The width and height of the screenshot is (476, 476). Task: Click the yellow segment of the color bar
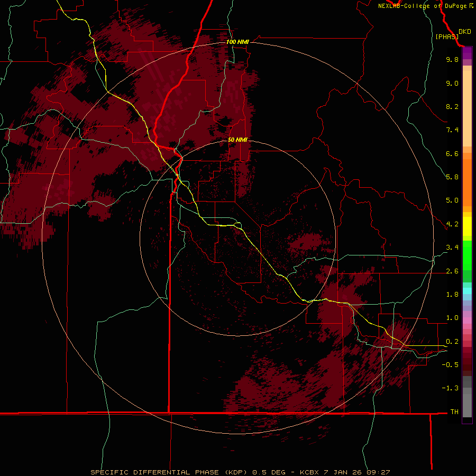click(x=467, y=226)
